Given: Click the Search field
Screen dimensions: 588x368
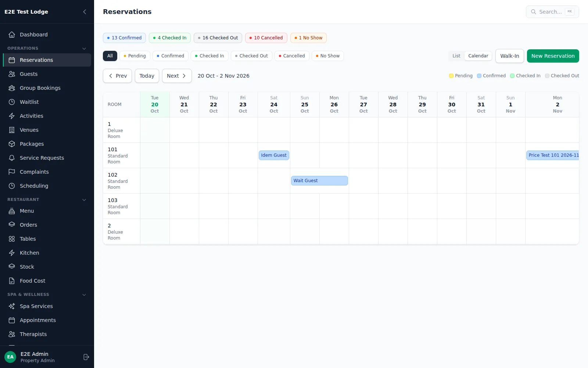Looking at the screenshot, I should click(552, 12).
